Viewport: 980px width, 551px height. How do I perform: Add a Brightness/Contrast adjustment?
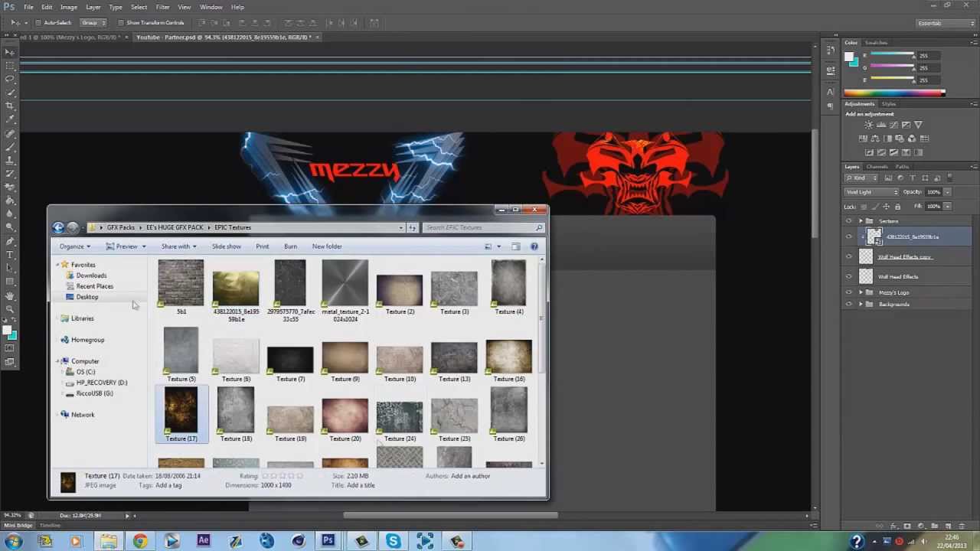(868, 125)
